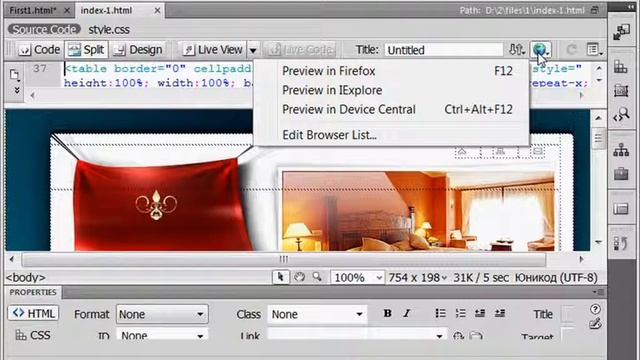Insert an unordered list
This screenshot has width=640, height=360.
pos(440,313)
